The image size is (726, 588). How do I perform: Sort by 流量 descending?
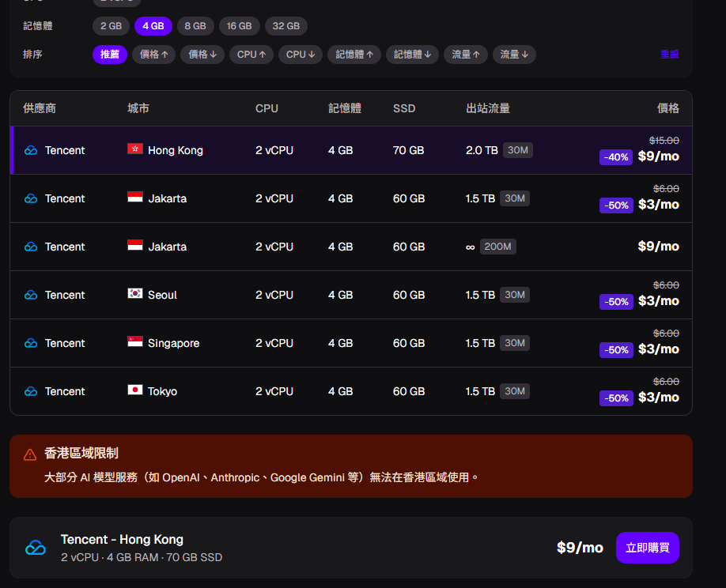514,55
